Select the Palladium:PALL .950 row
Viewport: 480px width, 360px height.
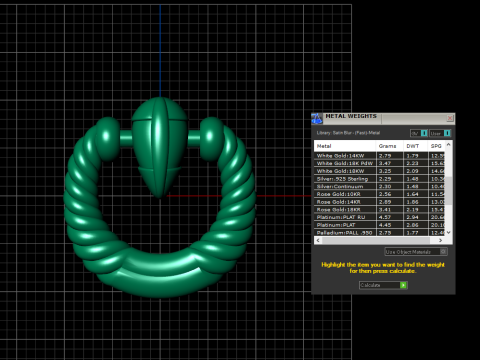(x=379, y=232)
